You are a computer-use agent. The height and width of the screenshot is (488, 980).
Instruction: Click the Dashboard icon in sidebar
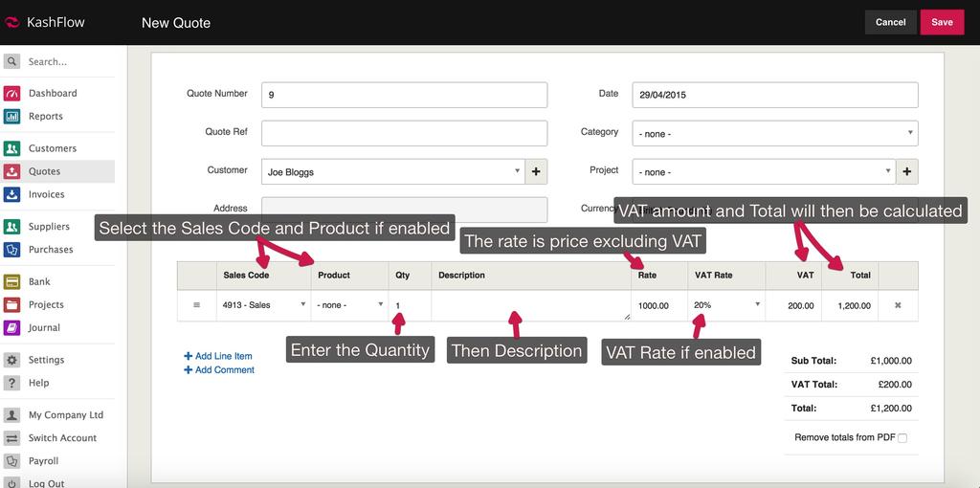click(11, 94)
